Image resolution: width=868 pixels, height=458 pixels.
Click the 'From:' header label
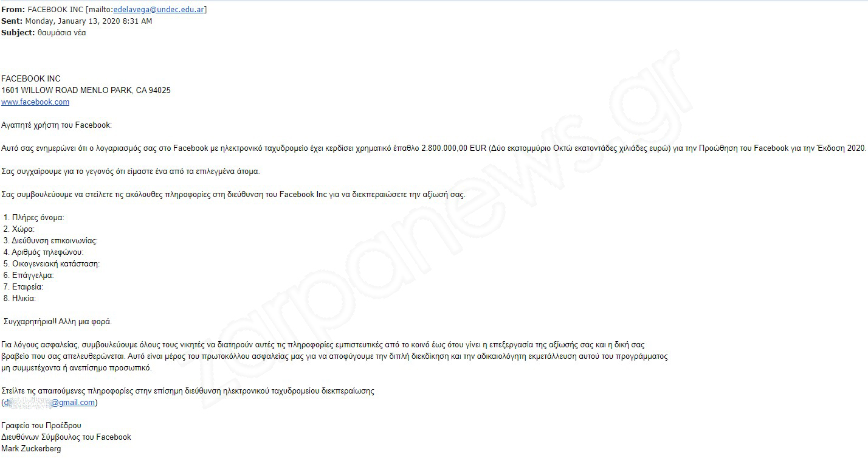[13, 9]
